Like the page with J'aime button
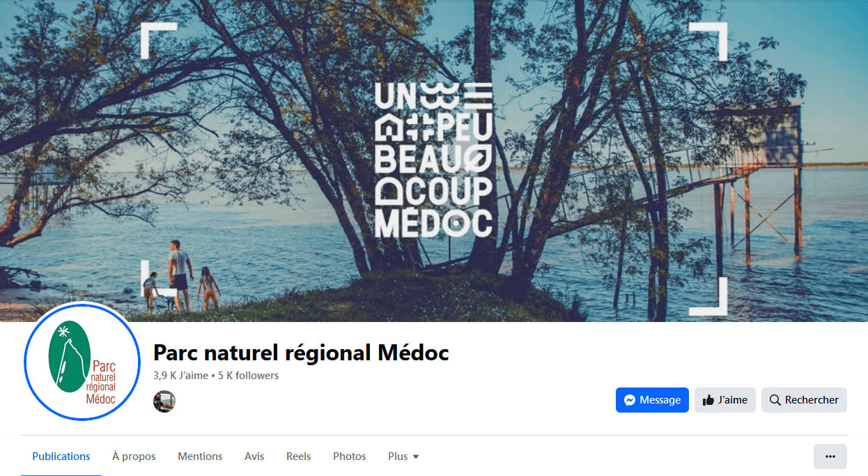This screenshot has height=476, width=868. (x=724, y=400)
